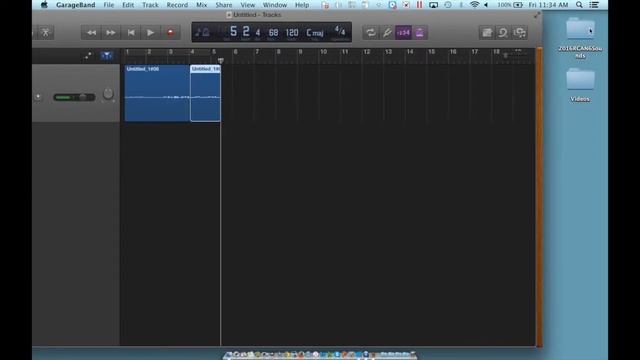Click the beat number 2 in the LCD

(x=246, y=31)
